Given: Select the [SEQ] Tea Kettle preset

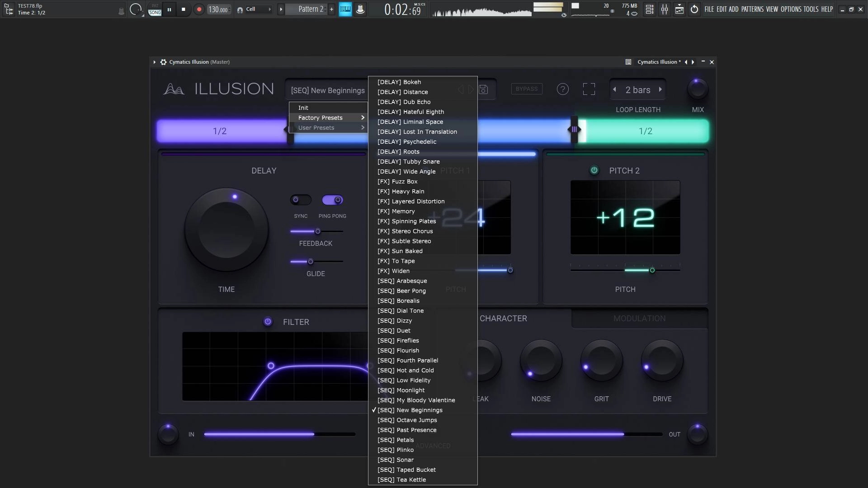Looking at the screenshot, I should click(423, 479).
